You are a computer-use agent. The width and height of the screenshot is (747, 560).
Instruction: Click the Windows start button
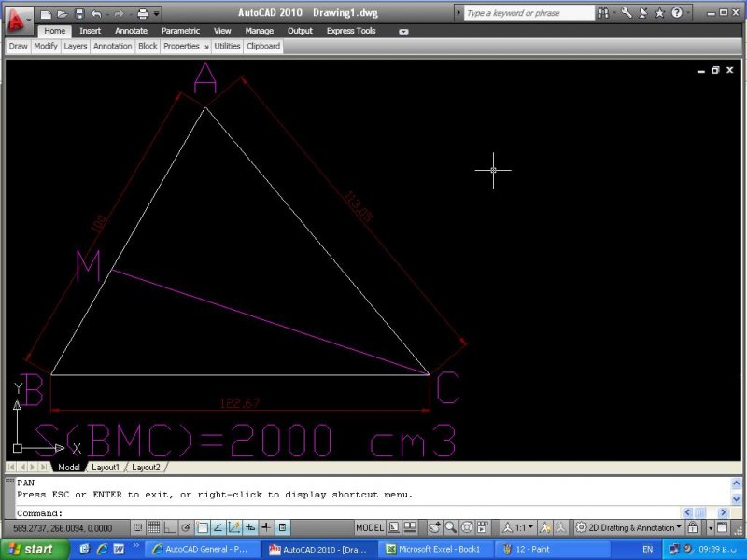(x=32, y=549)
